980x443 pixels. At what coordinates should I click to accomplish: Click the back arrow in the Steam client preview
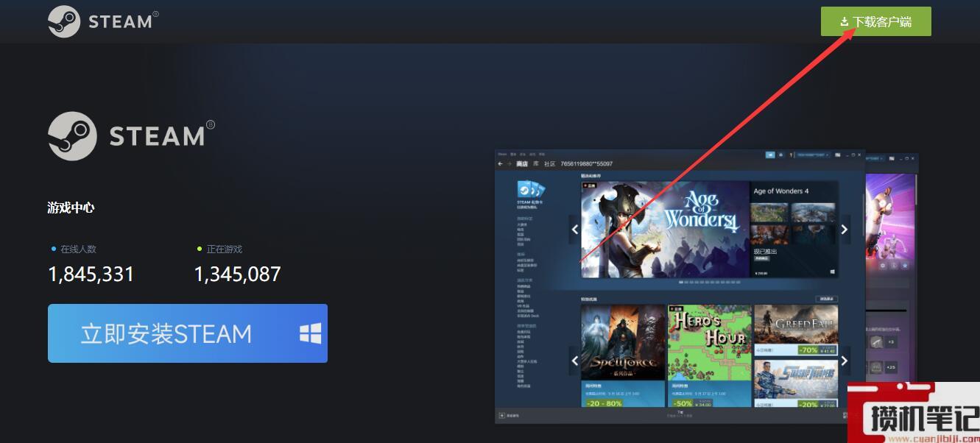tap(500, 163)
